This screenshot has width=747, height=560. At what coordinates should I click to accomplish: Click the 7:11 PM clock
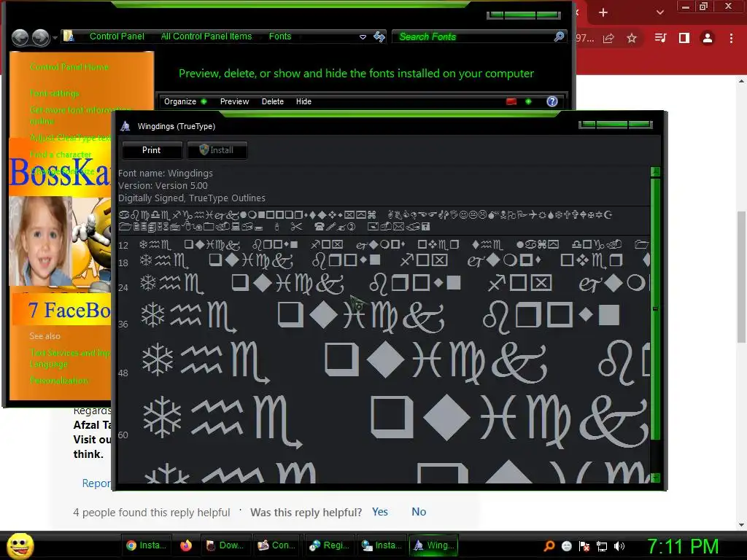tap(683, 546)
